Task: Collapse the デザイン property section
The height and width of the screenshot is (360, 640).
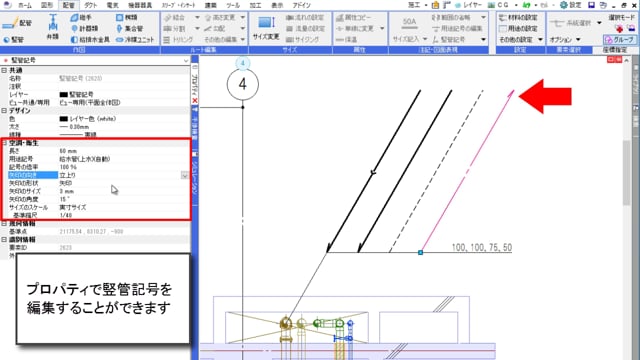Action: 4,111
